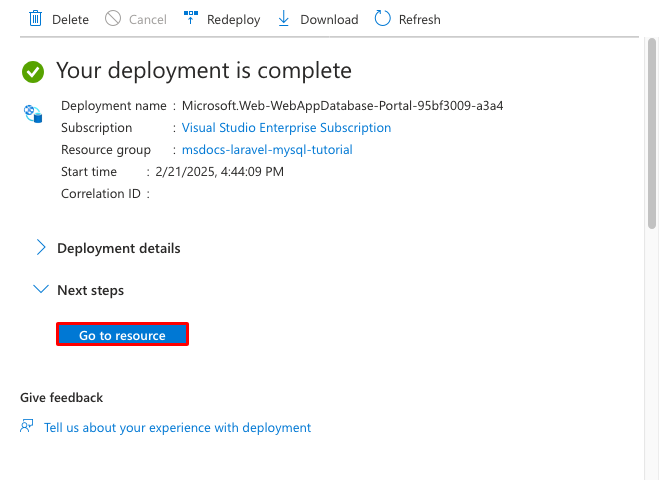Screen dimensions: 659x480
Task: Click the green success checkmark icon
Action: [x=33, y=71]
